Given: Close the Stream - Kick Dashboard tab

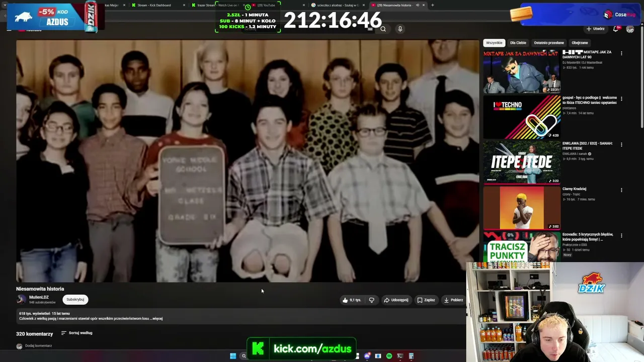Looking at the screenshot, I should [x=184, y=5].
